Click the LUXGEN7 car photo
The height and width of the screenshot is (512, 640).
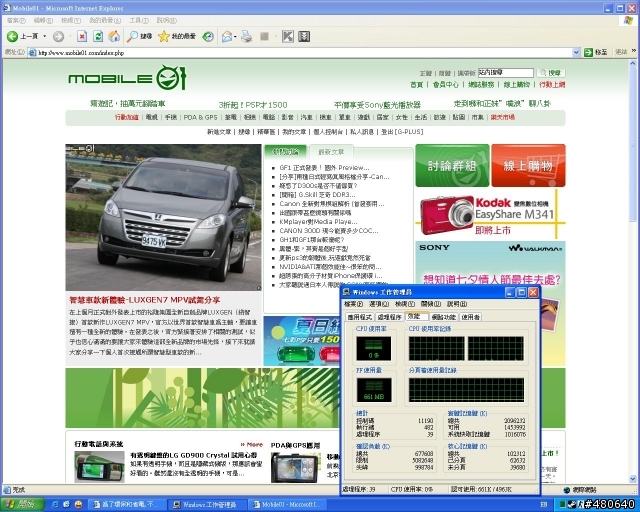[x=164, y=217]
